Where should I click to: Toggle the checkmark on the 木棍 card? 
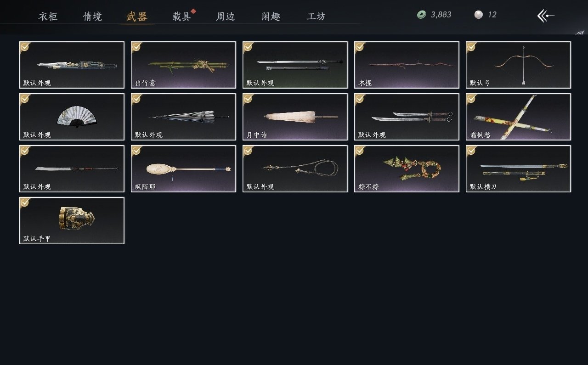(359, 46)
